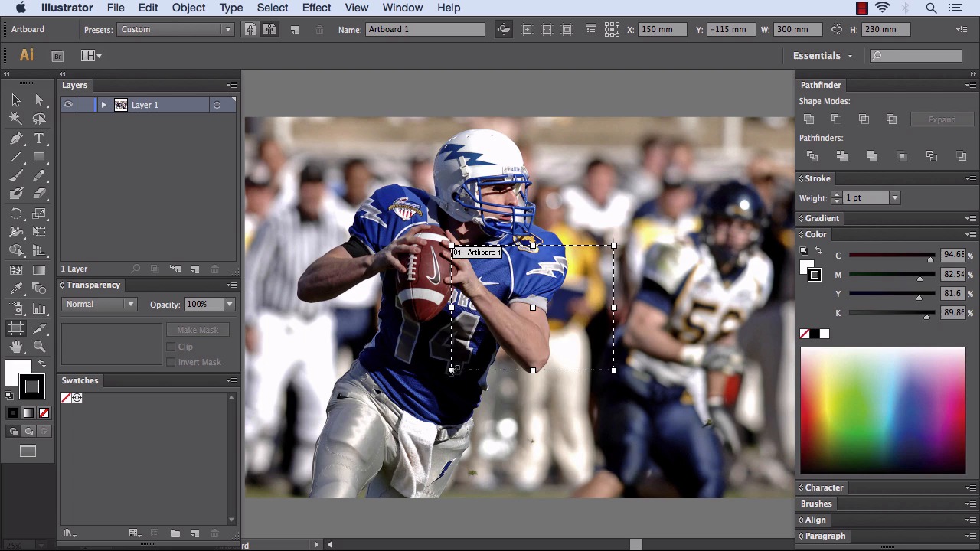Click Layer 1 target circle
Viewport: 980px width, 551px height.
[217, 105]
